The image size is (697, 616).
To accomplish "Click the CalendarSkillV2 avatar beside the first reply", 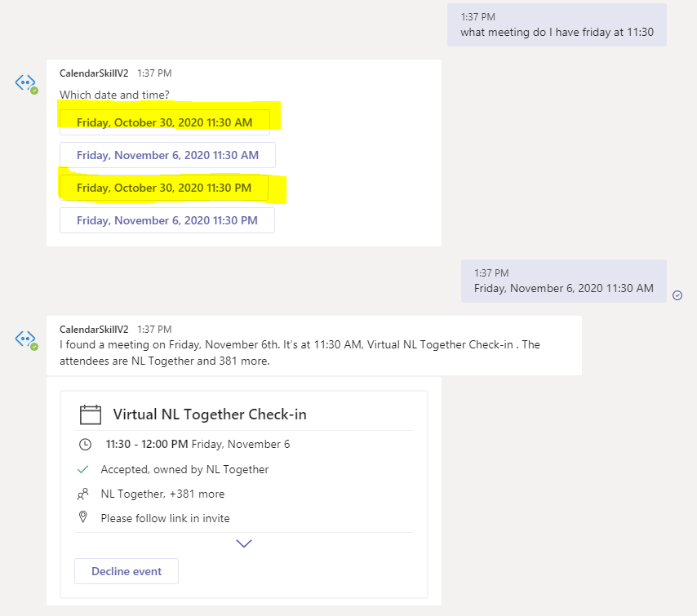I will point(26,81).
